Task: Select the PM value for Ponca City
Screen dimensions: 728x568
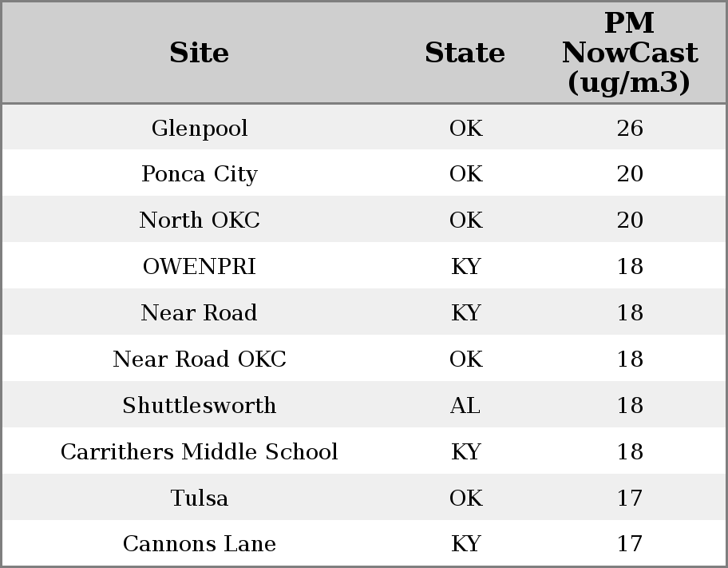Action: tap(630, 174)
